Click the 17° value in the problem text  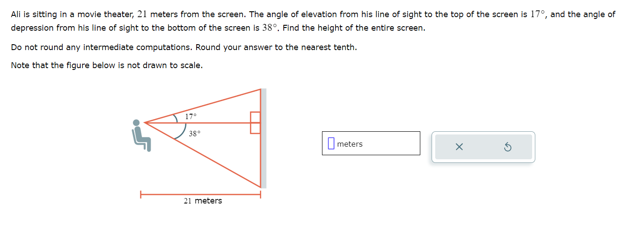tap(538, 14)
